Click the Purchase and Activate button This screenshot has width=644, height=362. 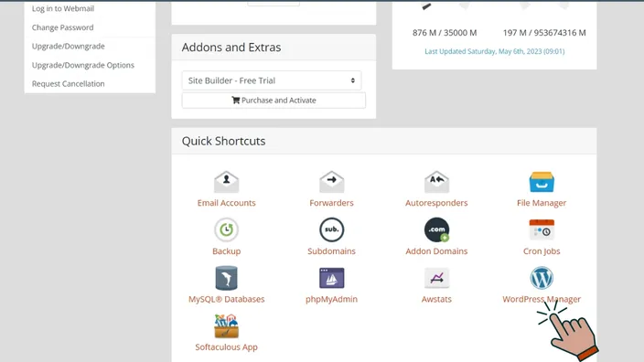tap(274, 101)
